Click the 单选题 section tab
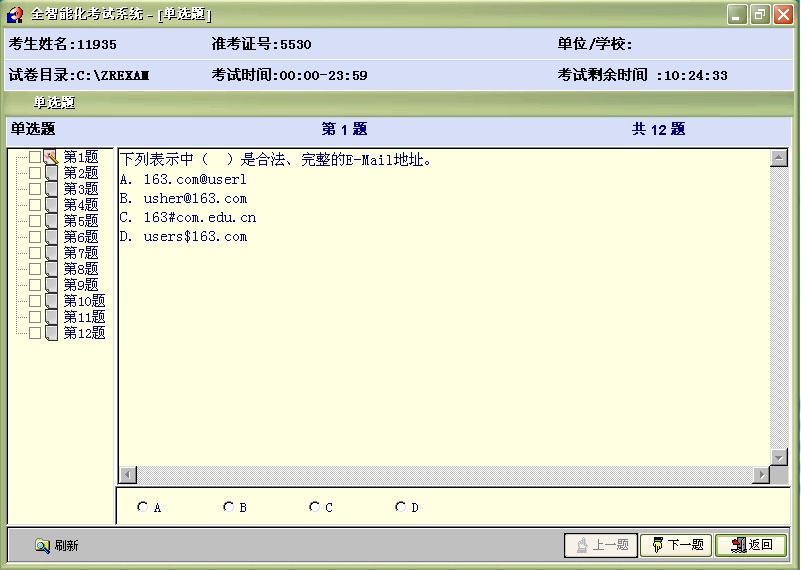This screenshot has height=570, width=801. point(54,103)
